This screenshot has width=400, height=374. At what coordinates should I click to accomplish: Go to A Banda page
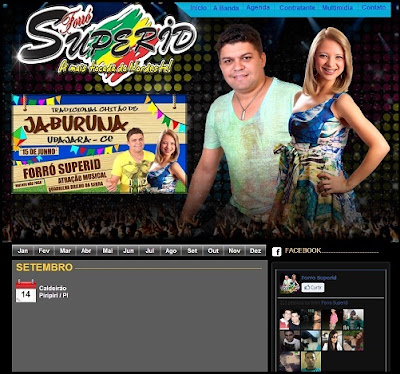pos(226,7)
